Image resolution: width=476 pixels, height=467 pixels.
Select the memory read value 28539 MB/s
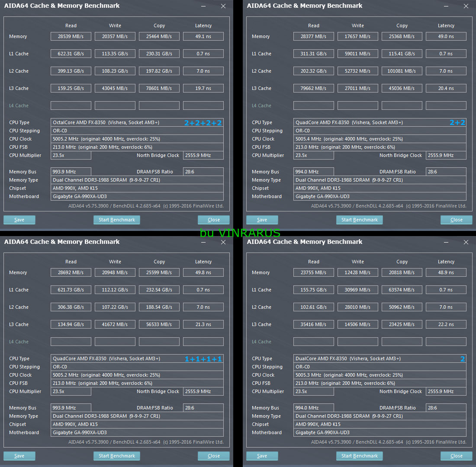tap(71, 36)
